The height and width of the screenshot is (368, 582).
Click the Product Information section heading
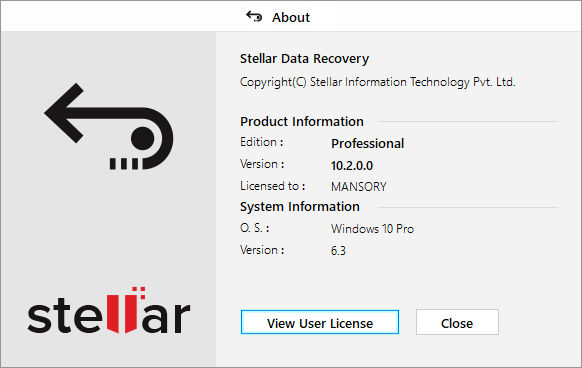point(302,121)
